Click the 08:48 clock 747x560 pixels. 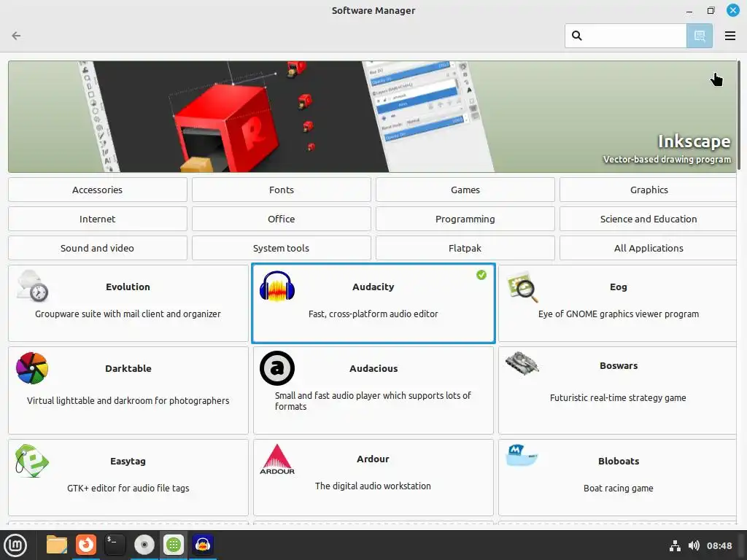(719, 545)
